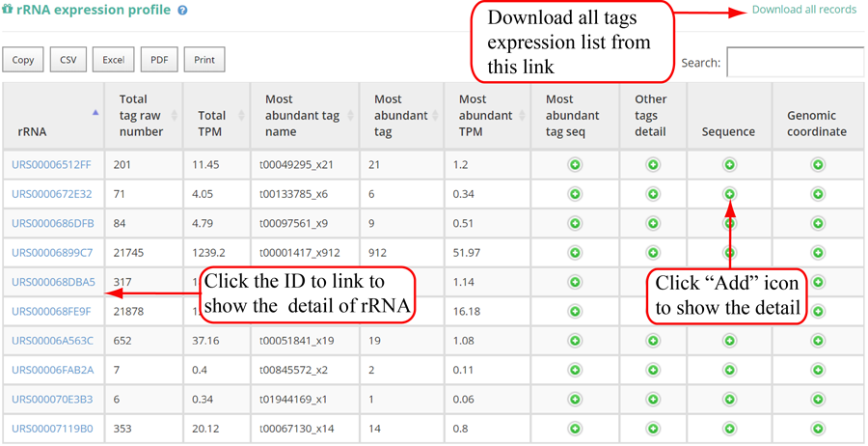Export table to Excel
The width and height of the screenshot is (868, 446).
[x=114, y=60]
